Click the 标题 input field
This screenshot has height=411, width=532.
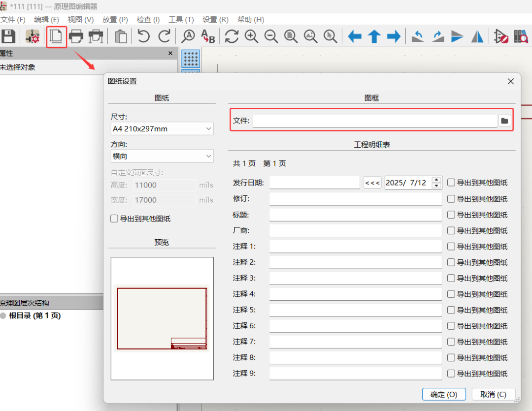coord(356,215)
